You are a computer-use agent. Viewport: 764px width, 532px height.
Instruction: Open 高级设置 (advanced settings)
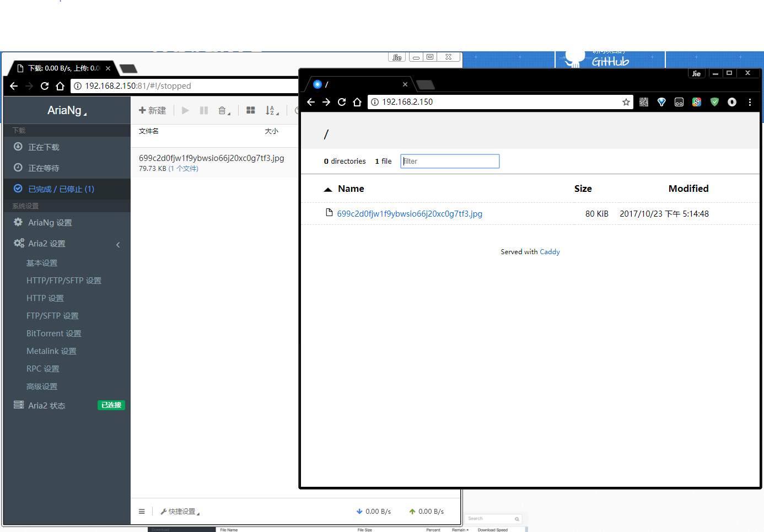pyautogui.click(x=42, y=386)
